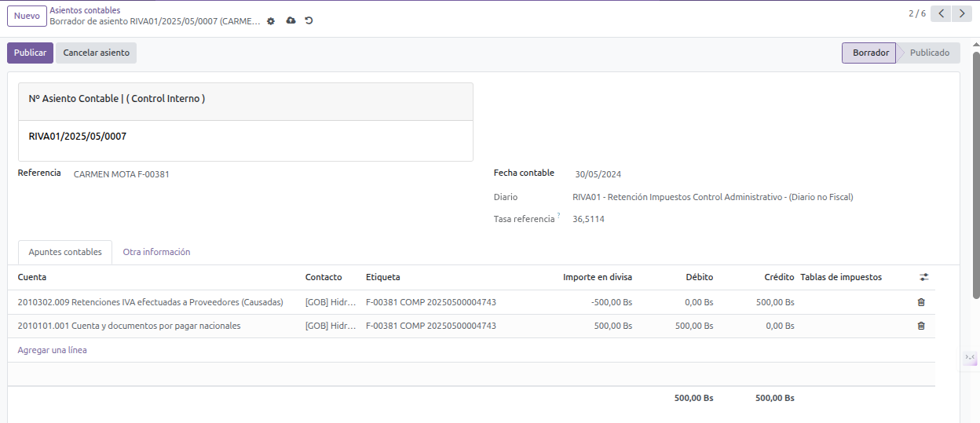Click the chat widget on right edge
Viewport: 980px width, 423px height.
(x=971, y=359)
